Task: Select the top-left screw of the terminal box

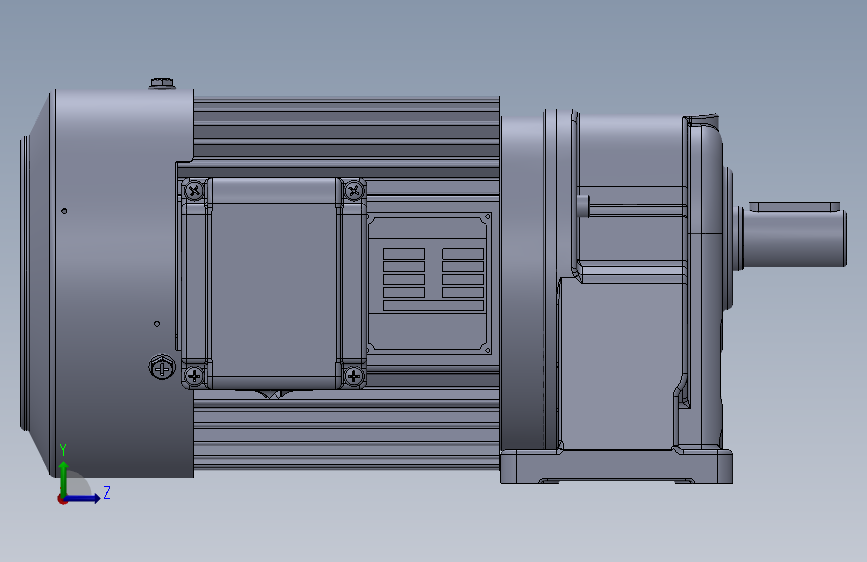Action: [193, 192]
